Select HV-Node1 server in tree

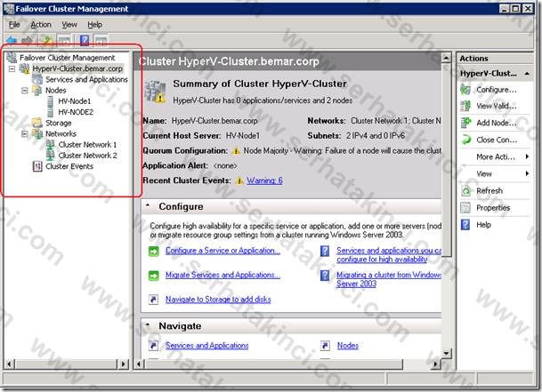click(75, 101)
